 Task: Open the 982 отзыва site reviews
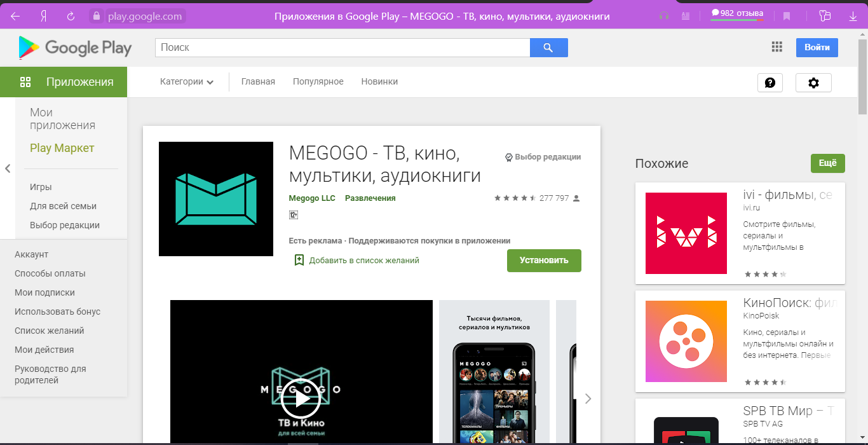(737, 14)
